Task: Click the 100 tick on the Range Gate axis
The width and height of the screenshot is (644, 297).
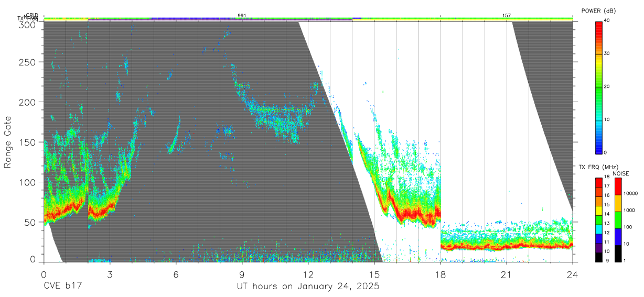Action: 29,182
